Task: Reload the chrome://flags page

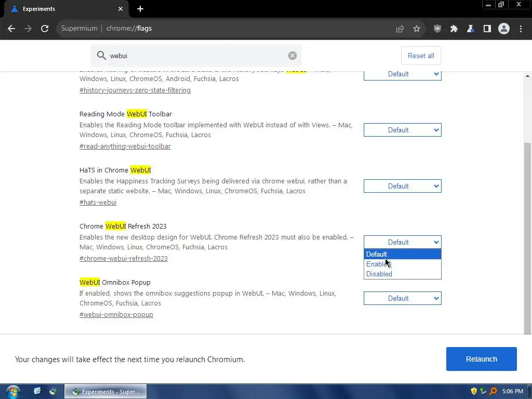Action: [45, 29]
